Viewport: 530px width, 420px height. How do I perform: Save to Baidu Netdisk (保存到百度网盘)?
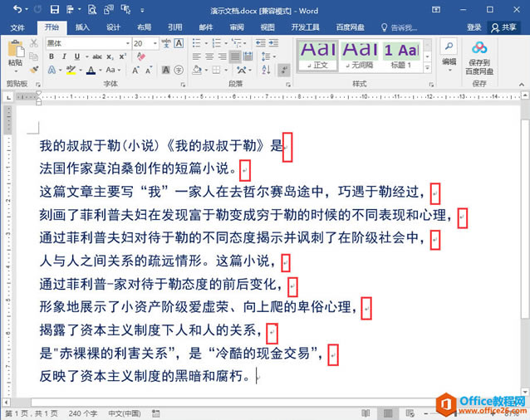pyautogui.click(x=479, y=58)
